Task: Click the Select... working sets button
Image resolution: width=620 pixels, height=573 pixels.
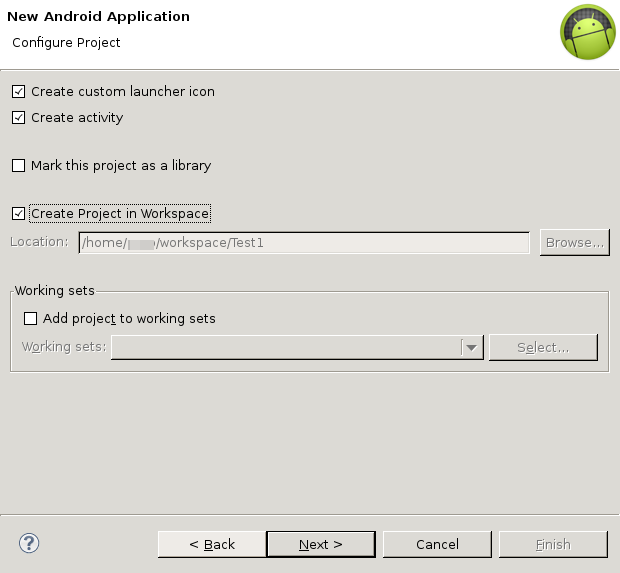Action: 543,348
